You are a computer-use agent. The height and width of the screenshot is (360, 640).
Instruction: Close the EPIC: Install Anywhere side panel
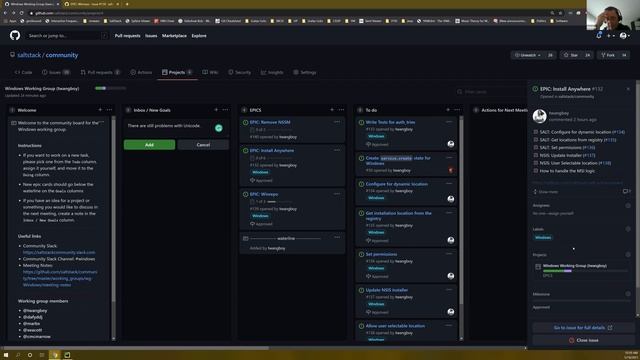(x=628, y=89)
